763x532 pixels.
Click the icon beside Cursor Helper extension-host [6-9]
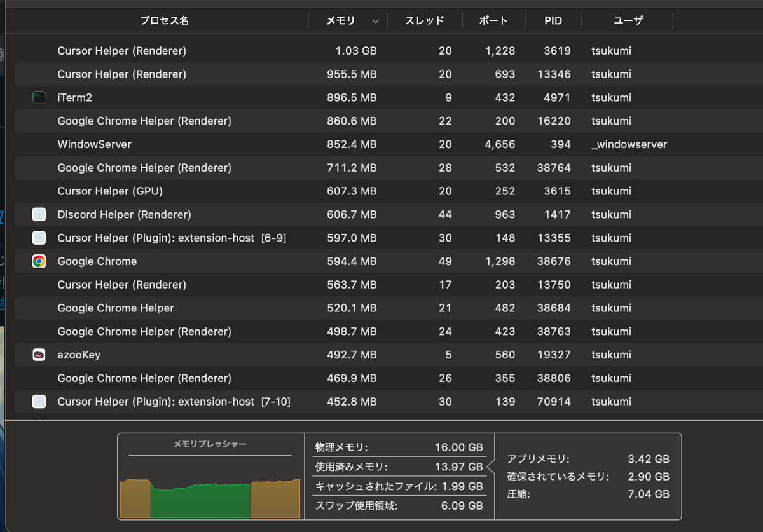[39, 238]
